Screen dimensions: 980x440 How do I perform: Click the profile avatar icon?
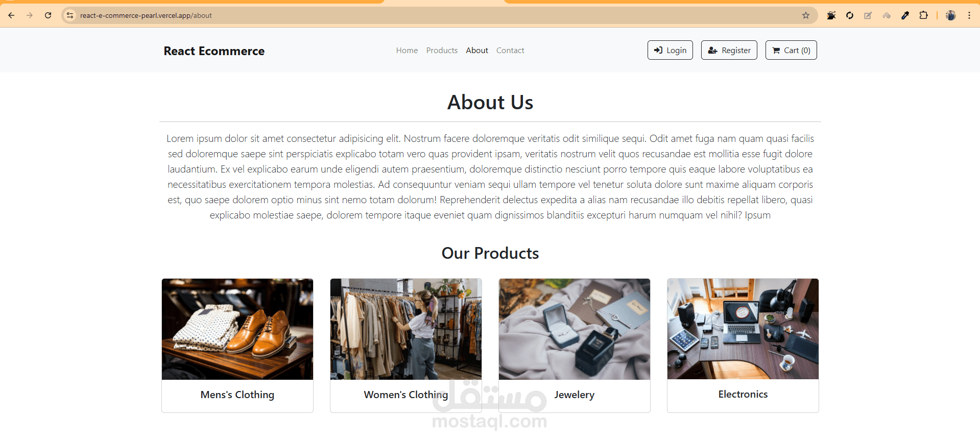click(x=950, y=15)
